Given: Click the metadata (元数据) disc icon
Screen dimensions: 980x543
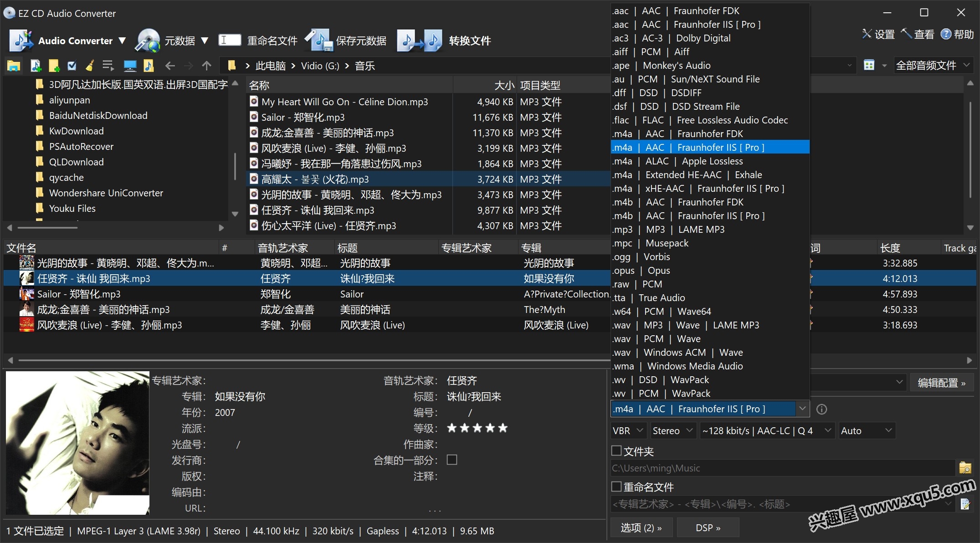Looking at the screenshot, I should 148,41.
